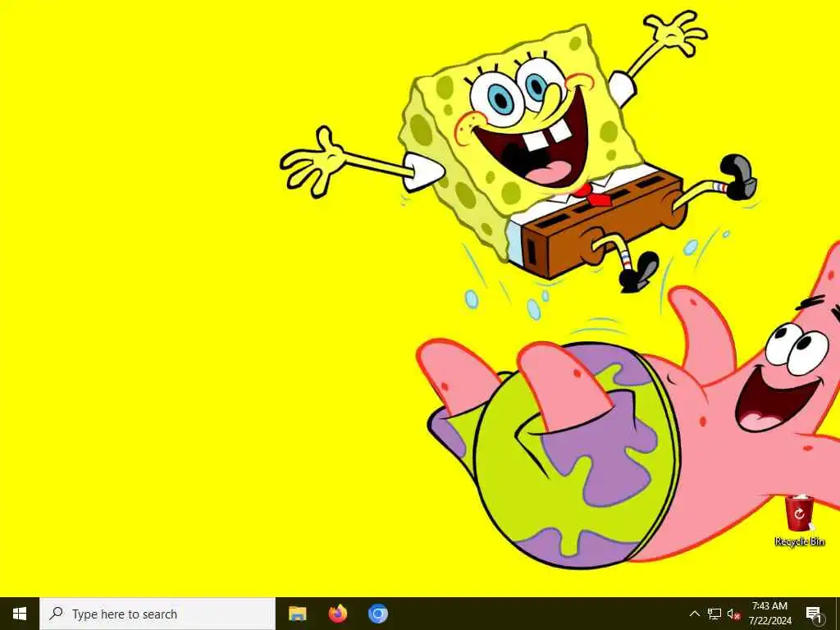Click the muted volume tray icon
The width and height of the screenshot is (840, 630).
(734, 614)
